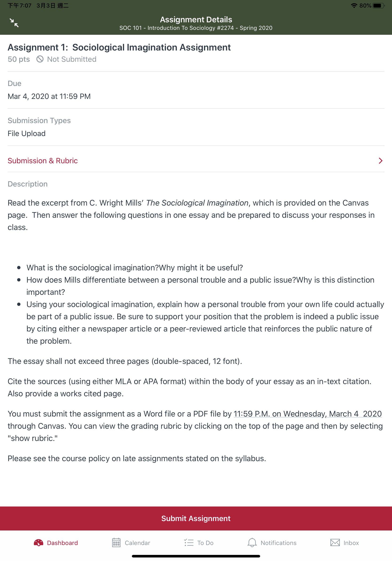Open the Inbox envelope icon
392x561 pixels.
point(335,542)
